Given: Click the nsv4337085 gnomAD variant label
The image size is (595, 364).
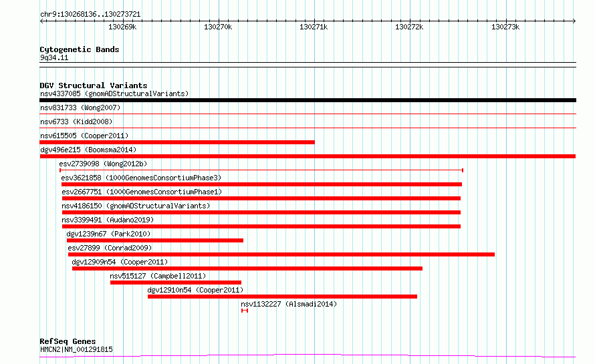Looking at the screenshot, I should pyautogui.click(x=114, y=94).
